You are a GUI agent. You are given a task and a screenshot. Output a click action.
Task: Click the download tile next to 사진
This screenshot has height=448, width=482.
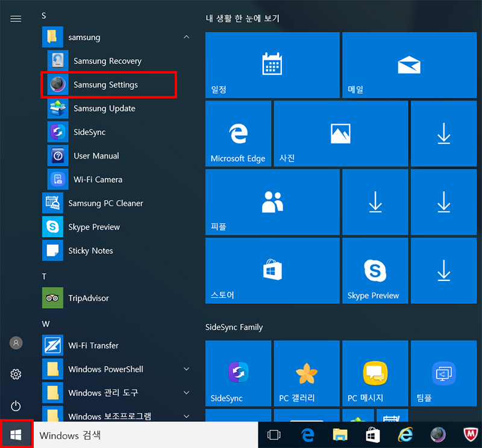coord(444,133)
